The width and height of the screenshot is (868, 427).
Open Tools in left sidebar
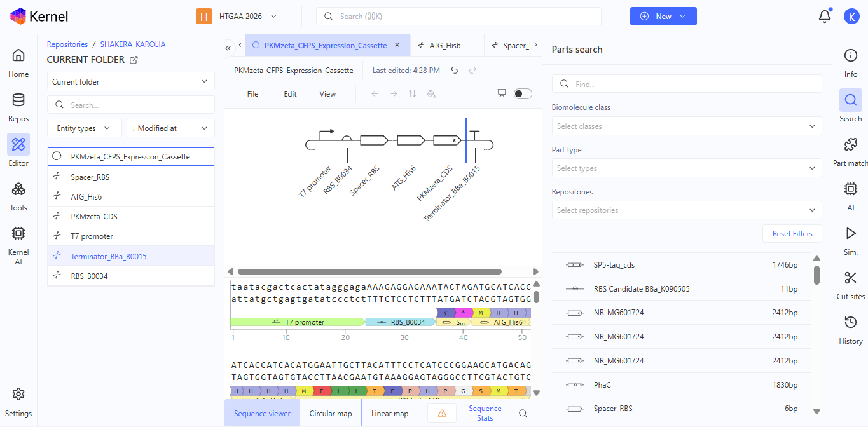point(18,196)
